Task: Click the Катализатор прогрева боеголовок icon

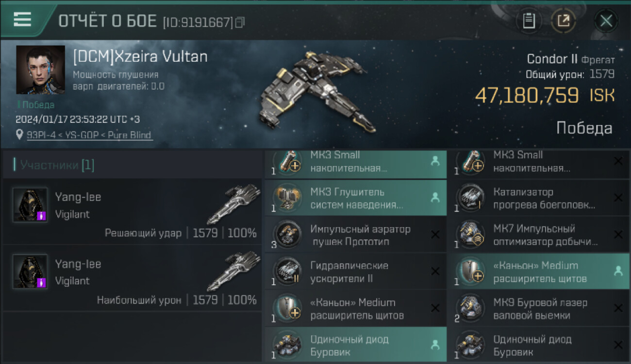Action: click(x=471, y=198)
